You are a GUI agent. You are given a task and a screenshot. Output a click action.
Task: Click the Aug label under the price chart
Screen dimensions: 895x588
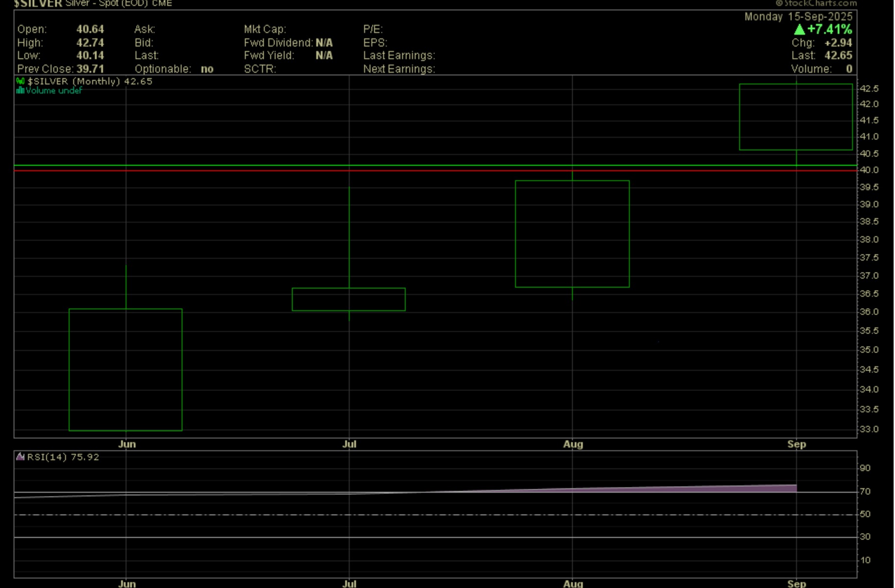(573, 444)
